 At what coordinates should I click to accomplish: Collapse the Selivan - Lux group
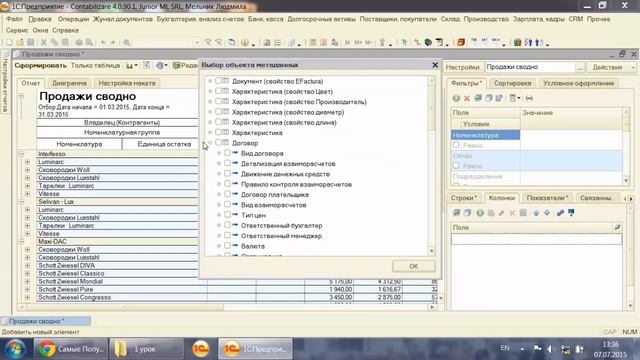[x=21, y=202]
